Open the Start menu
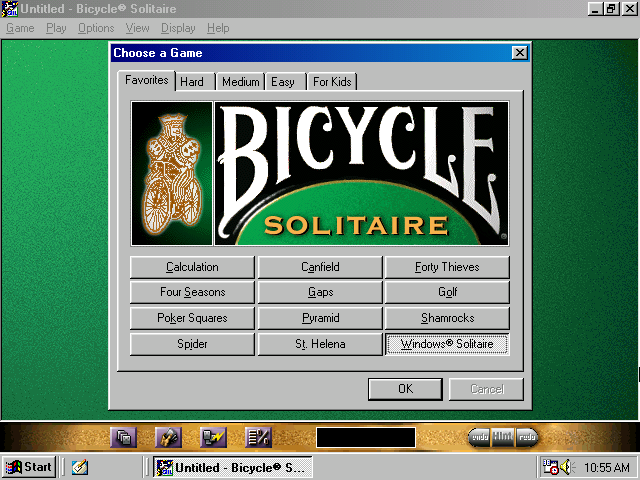Viewport: 640px width, 480px height. coord(29,467)
